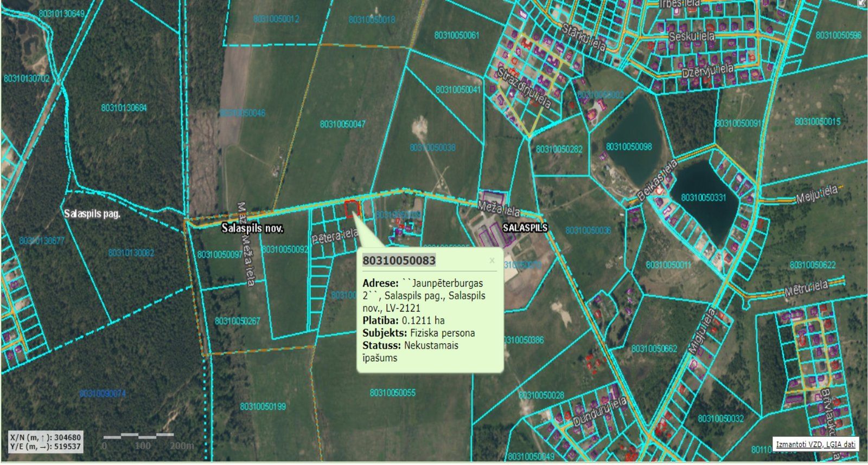Select parcel label 80310130677
868x465 pixels.
41,241
